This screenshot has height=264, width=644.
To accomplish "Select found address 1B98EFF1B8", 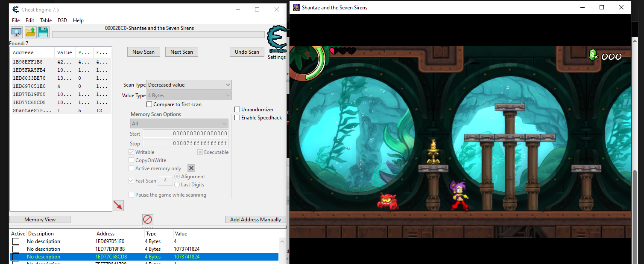I will coord(61,62).
